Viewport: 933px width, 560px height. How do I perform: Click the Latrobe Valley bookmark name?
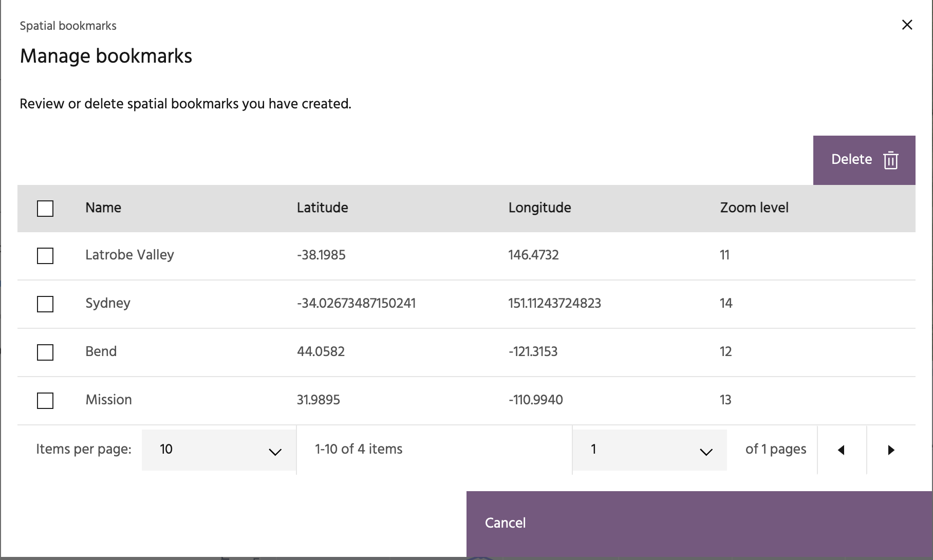click(x=129, y=255)
